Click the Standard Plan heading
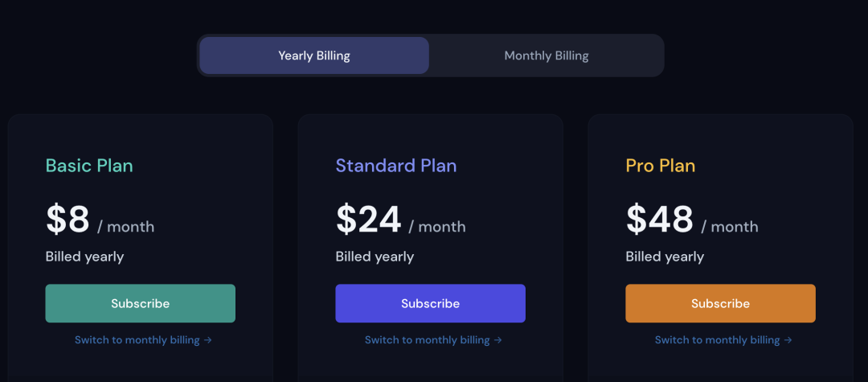868x382 pixels. (395, 166)
